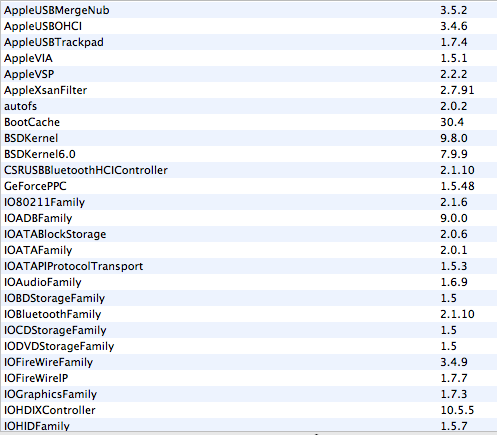Viewport: 497px width, 435px height.
Task: Click version 2.1.6 of IO80211Family
Action: click(454, 202)
